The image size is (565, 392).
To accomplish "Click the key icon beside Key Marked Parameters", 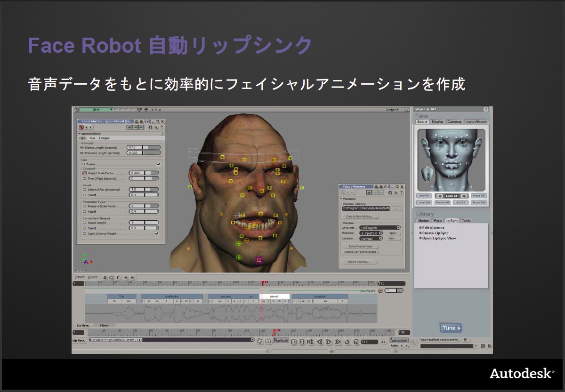I will [x=414, y=343].
